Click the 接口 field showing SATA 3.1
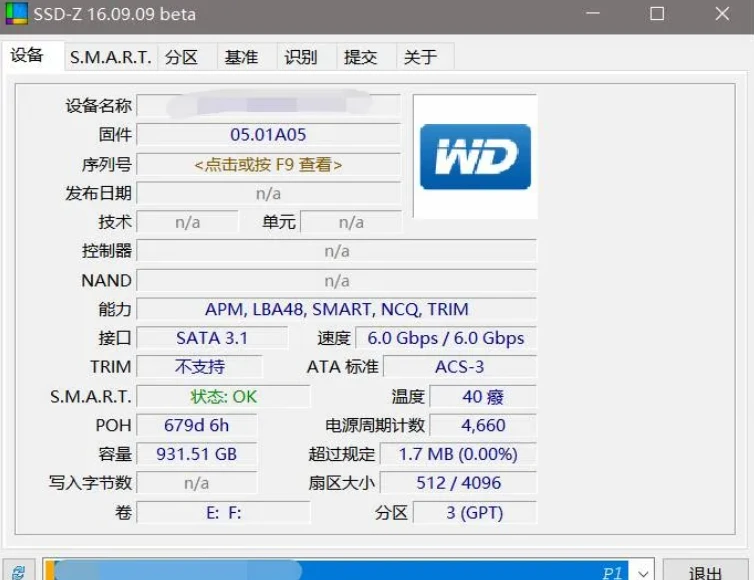Image resolution: width=754 pixels, height=580 pixels. click(x=211, y=338)
